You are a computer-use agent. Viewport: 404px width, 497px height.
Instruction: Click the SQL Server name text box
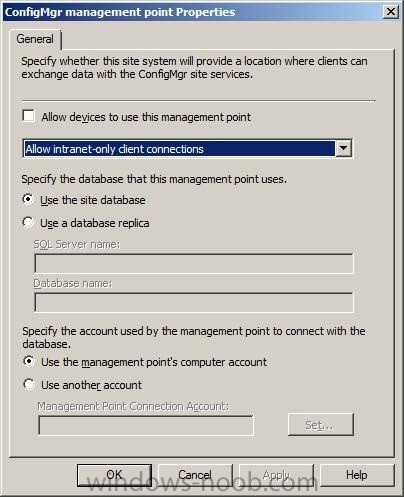[x=194, y=263]
